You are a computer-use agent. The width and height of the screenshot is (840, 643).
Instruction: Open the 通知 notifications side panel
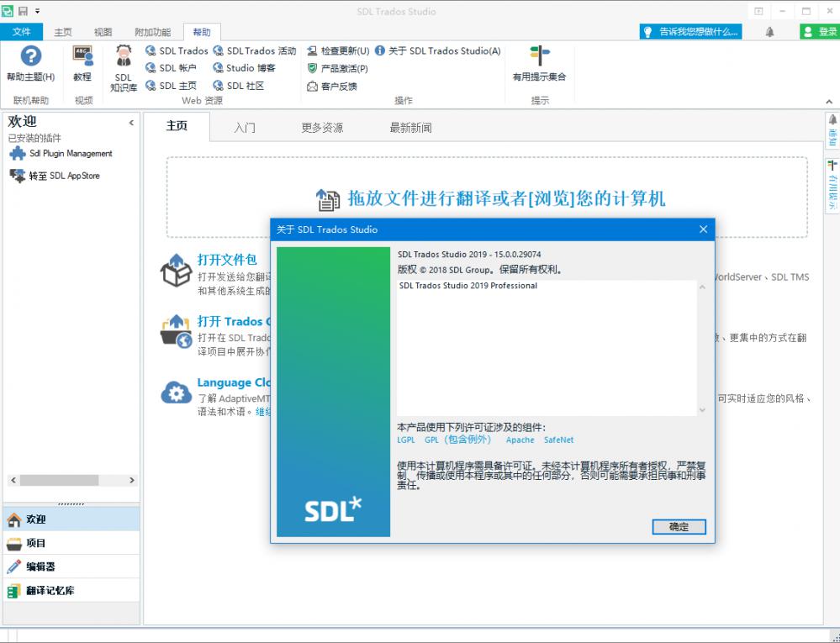coord(832,130)
